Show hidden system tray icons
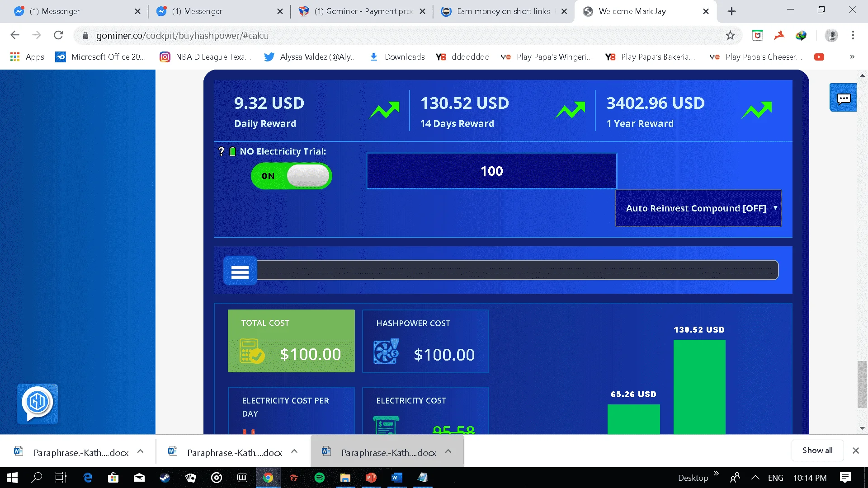The height and width of the screenshot is (488, 868). 755,478
